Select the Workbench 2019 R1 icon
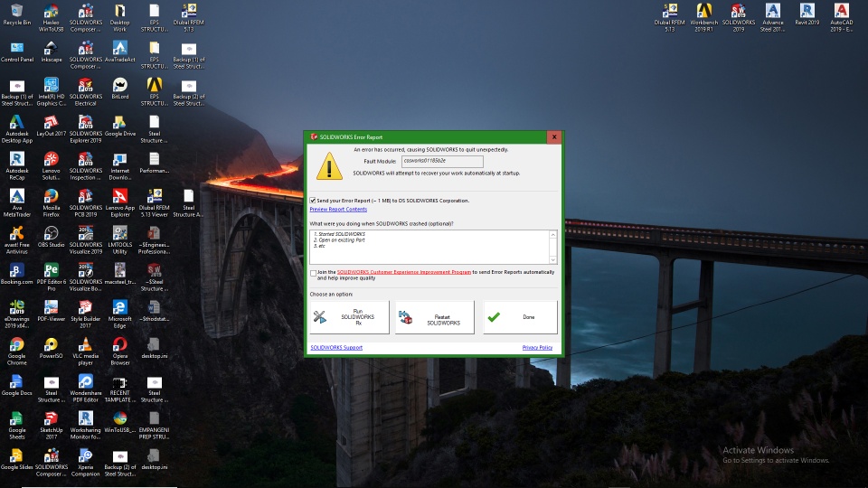Viewport: 868px width, 488px height. point(703,18)
